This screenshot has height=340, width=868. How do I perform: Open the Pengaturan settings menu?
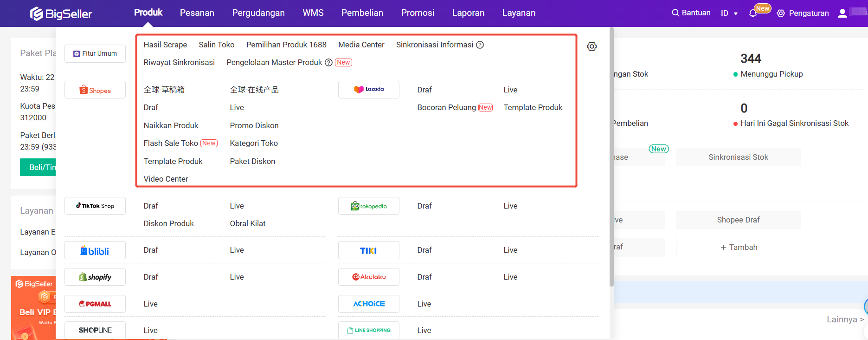pos(803,13)
